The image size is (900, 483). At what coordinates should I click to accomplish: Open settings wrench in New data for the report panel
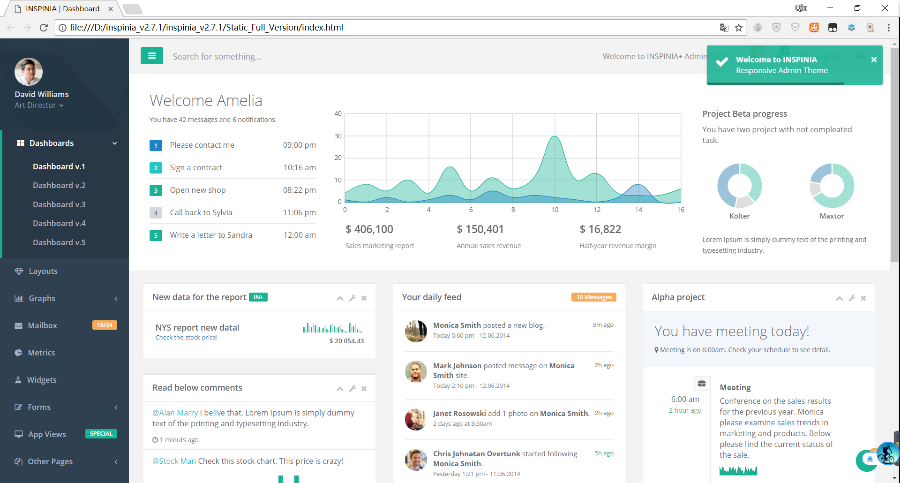(352, 298)
